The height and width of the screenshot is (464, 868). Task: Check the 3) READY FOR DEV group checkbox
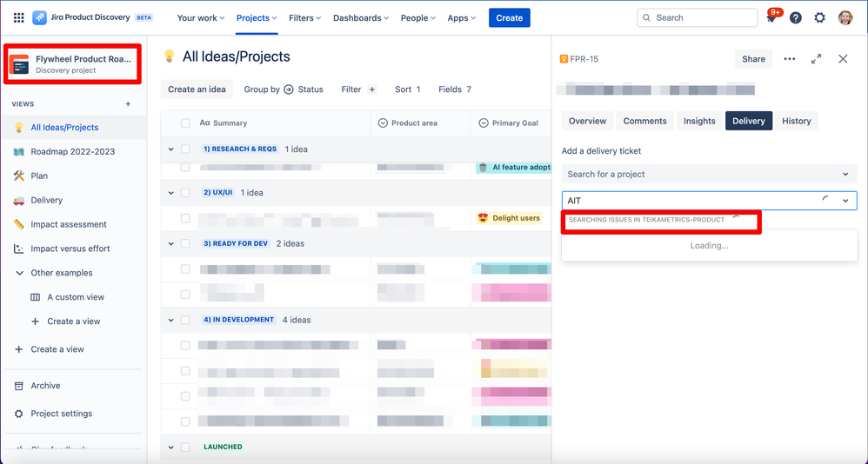[x=185, y=244]
